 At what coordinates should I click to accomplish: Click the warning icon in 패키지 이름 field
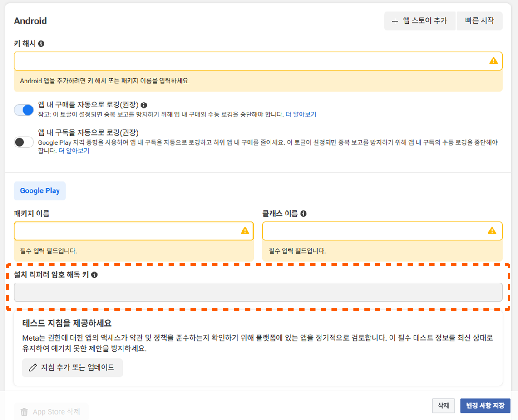(245, 230)
